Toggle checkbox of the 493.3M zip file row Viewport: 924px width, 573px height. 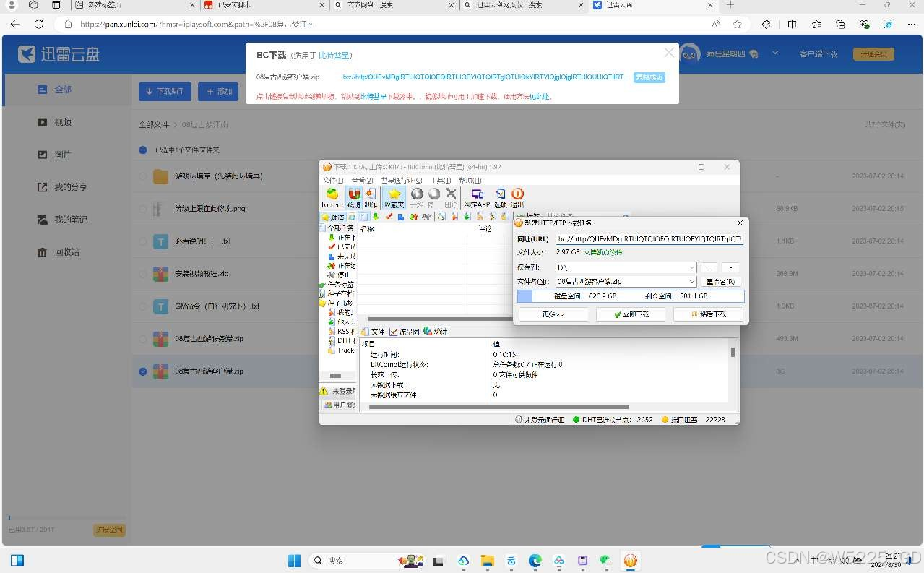pyautogui.click(x=143, y=339)
